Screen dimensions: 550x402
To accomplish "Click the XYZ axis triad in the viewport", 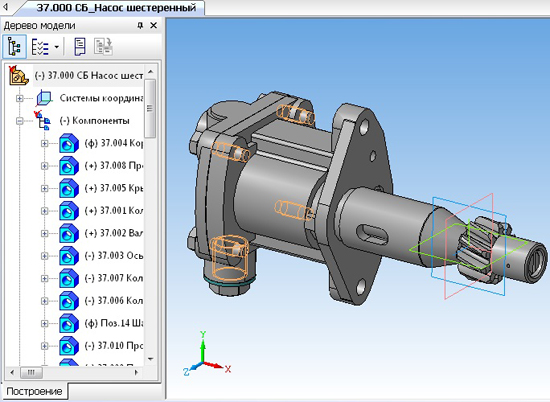I will (207, 354).
